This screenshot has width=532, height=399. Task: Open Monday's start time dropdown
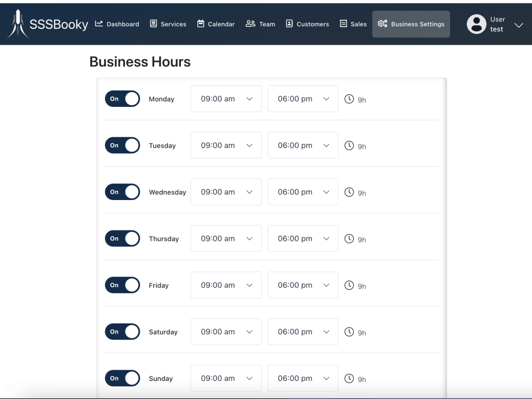coord(226,98)
